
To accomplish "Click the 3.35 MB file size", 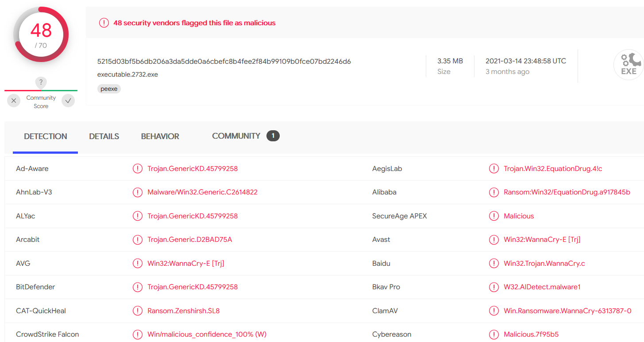I will [450, 61].
